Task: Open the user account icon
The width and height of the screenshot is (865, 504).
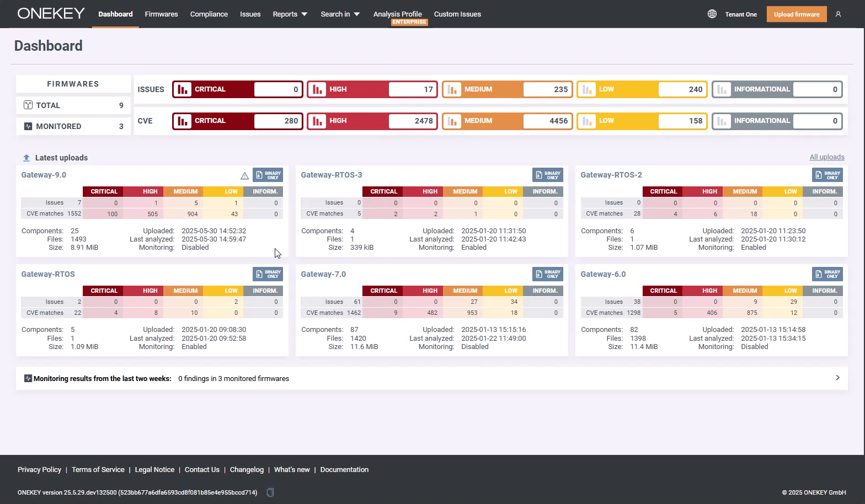Action: click(838, 14)
